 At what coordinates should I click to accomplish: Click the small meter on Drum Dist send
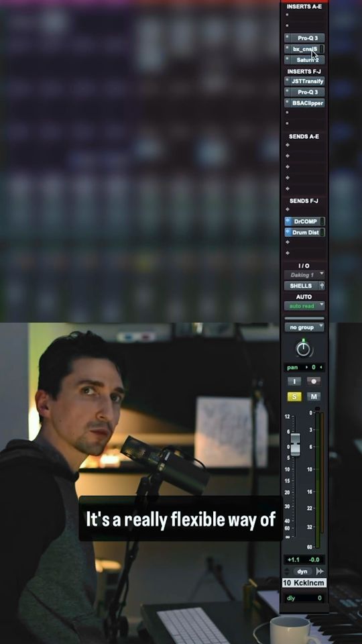click(322, 233)
